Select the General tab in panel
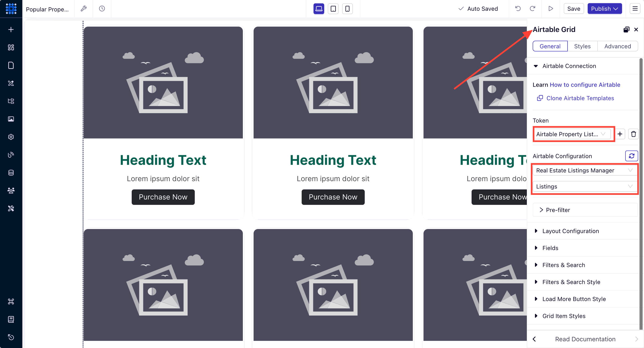 [x=550, y=46]
